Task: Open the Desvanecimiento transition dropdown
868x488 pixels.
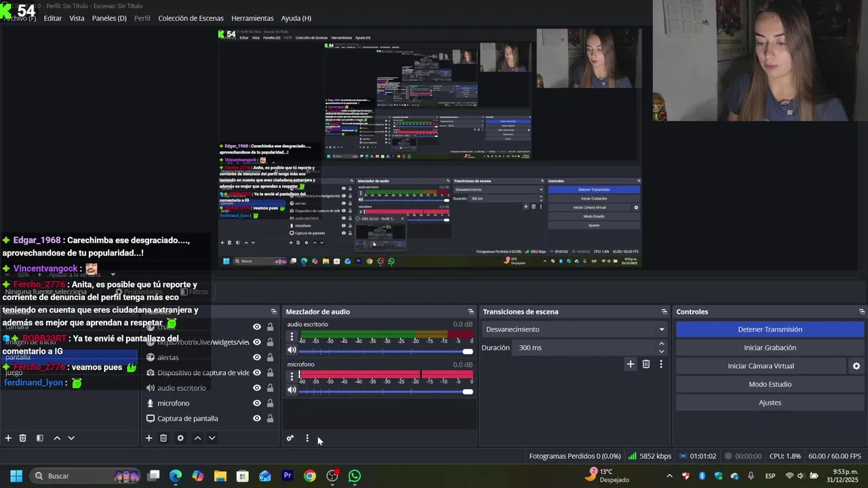Action: tap(575, 329)
